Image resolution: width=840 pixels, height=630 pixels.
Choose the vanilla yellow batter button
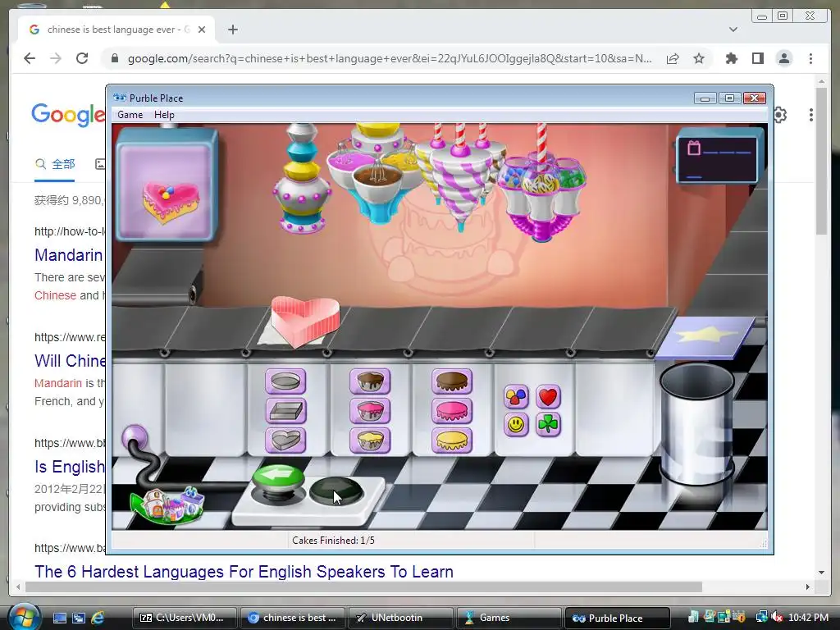point(370,441)
